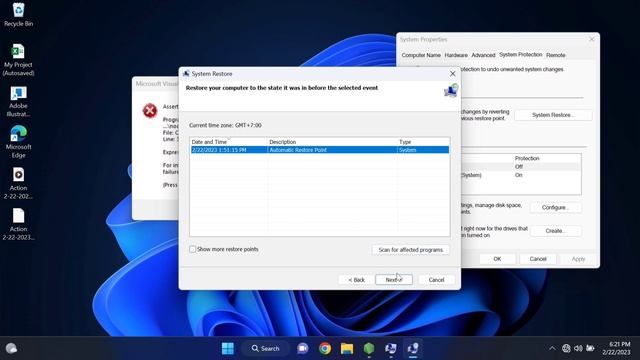Switch to Remote tab in System Properties
Screen dimensions: 640x360
coord(556,55)
